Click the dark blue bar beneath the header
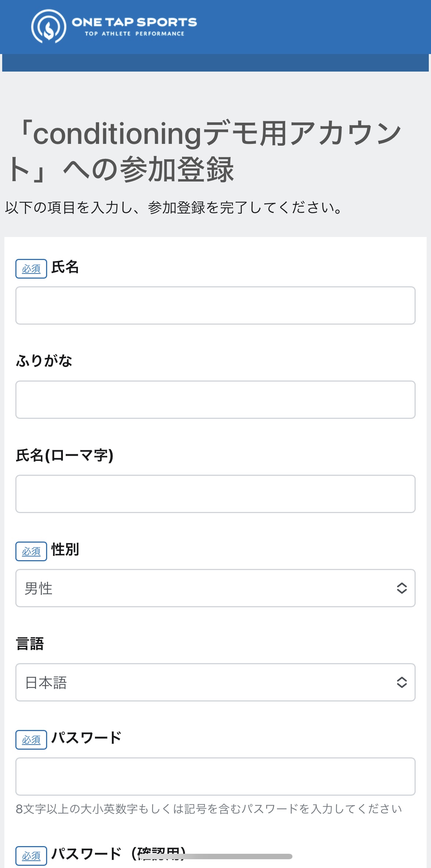The height and width of the screenshot is (868, 431). click(215, 63)
